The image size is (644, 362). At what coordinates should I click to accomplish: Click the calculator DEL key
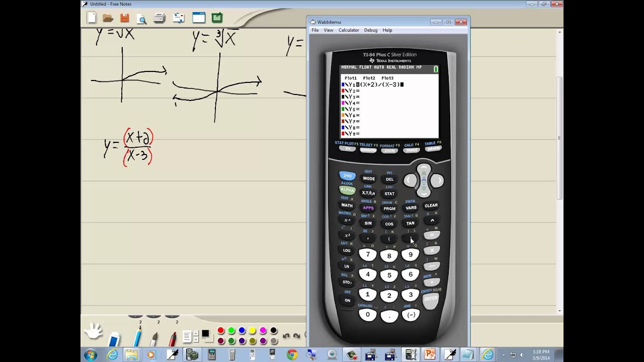click(389, 179)
